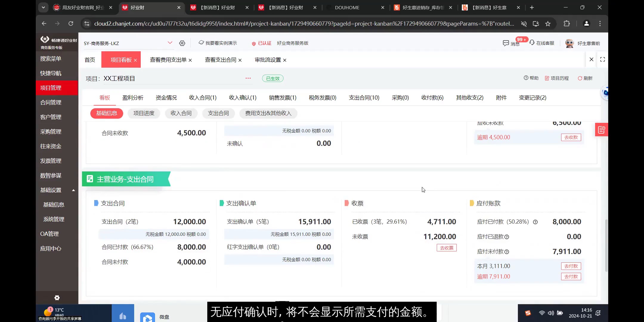Collapse the 基础设置 sidebar section
This screenshot has height=322, width=644.
(73, 190)
